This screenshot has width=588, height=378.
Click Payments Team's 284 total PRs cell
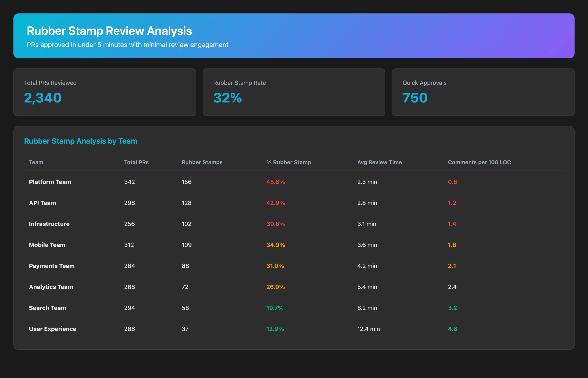(129, 266)
